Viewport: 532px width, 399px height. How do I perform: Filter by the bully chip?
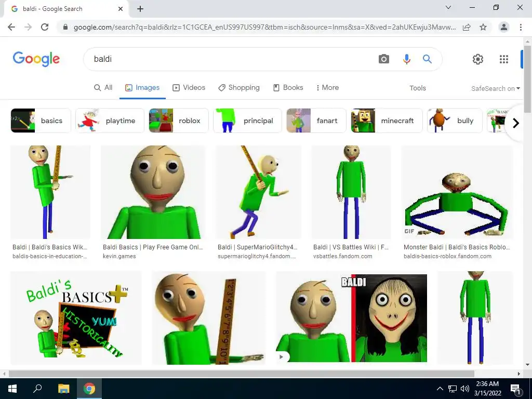point(455,121)
